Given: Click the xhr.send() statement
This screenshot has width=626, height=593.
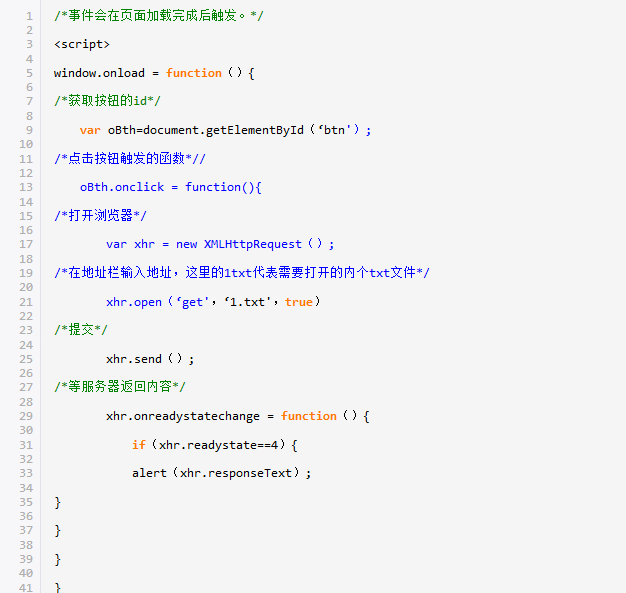Looking at the screenshot, I should tap(150, 359).
